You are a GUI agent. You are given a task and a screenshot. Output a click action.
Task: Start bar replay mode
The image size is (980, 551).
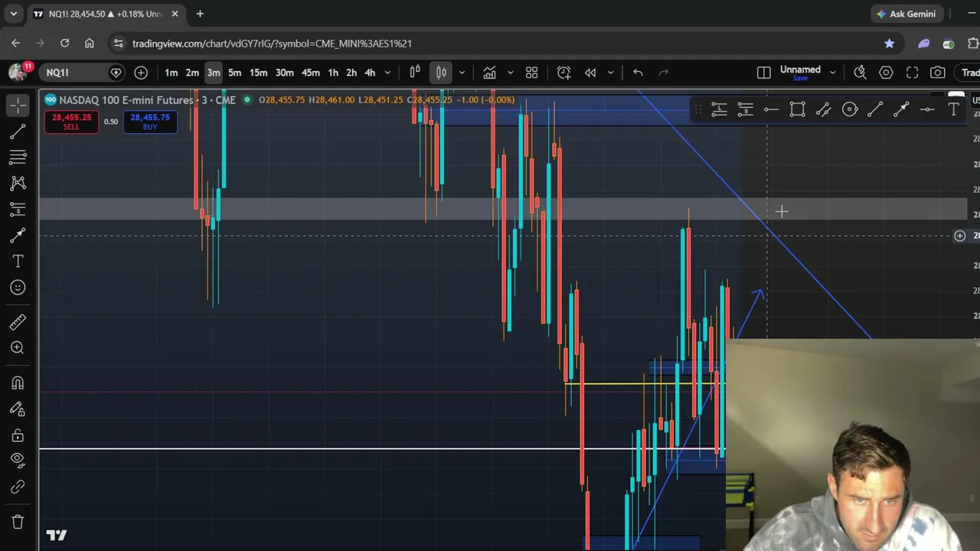(590, 73)
